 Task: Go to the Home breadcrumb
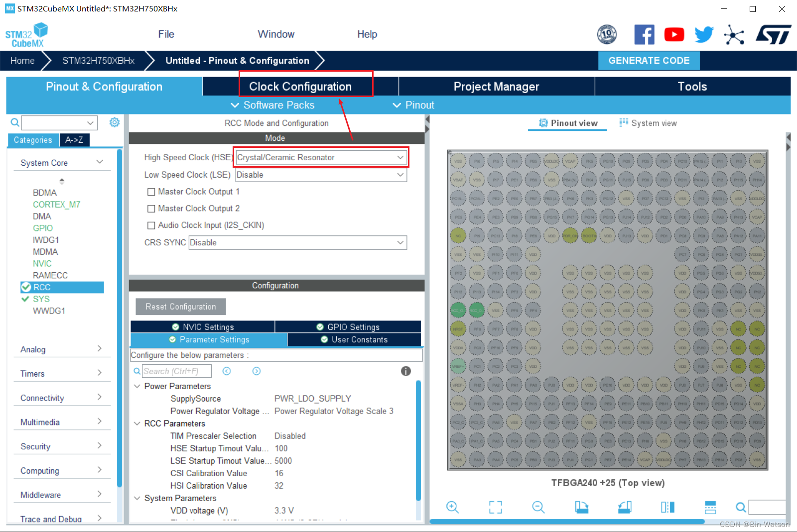tap(22, 61)
